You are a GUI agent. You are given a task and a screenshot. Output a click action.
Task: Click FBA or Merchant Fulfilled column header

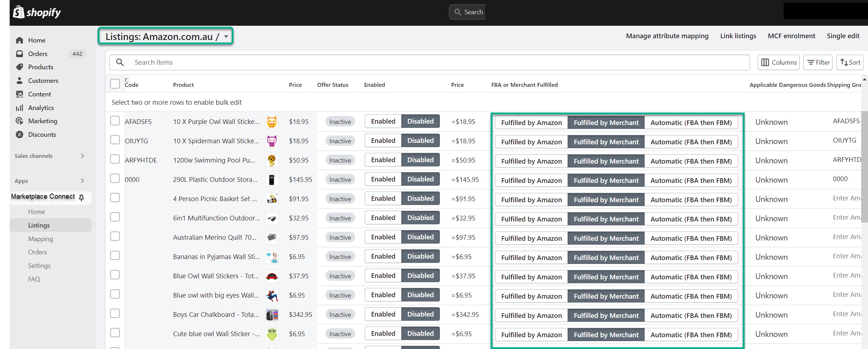[x=524, y=85]
